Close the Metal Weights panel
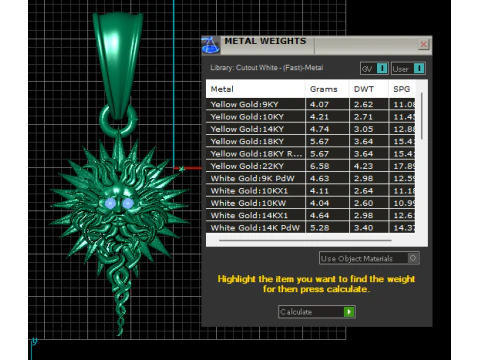 click(423, 44)
